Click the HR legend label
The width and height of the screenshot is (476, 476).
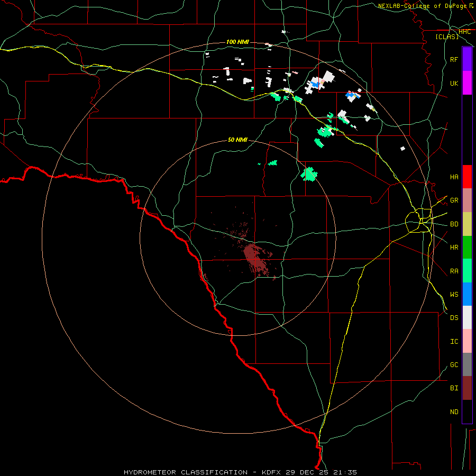pyautogui.click(x=454, y=248)
